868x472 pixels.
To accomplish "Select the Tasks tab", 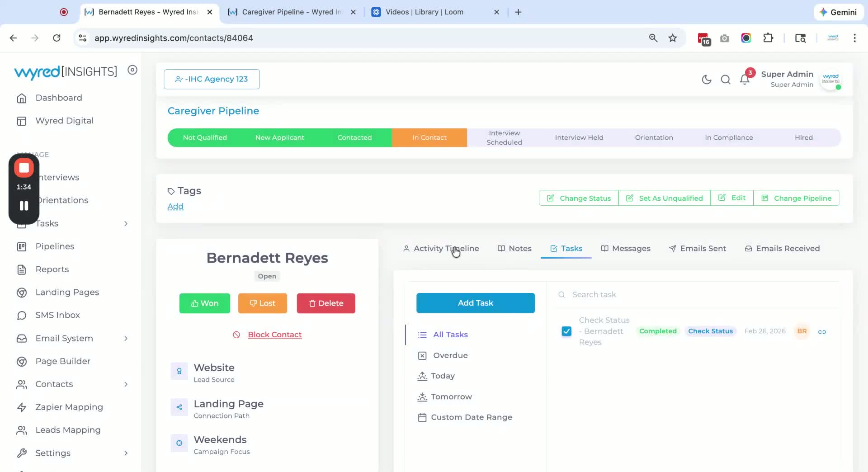I will click(x=566, y=249).
